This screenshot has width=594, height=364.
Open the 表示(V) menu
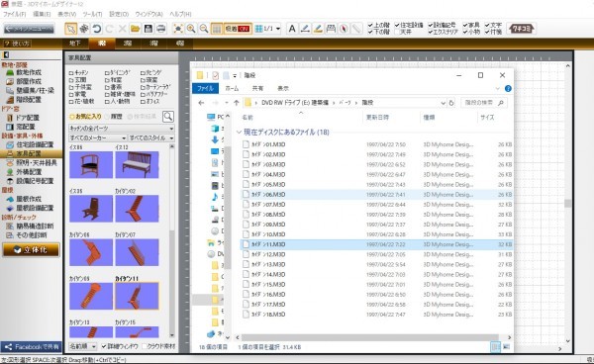click(66, 14)
